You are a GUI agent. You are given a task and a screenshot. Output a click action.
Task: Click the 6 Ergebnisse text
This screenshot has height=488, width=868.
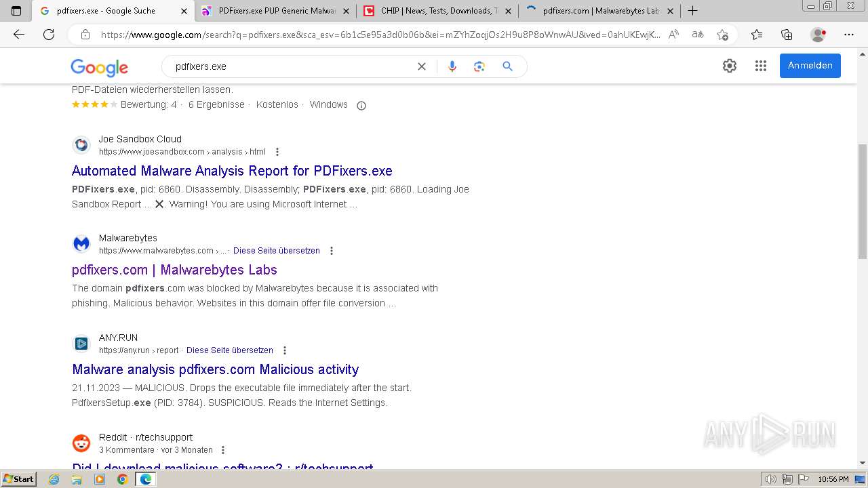pyautogui.click(x=216, y=104)
